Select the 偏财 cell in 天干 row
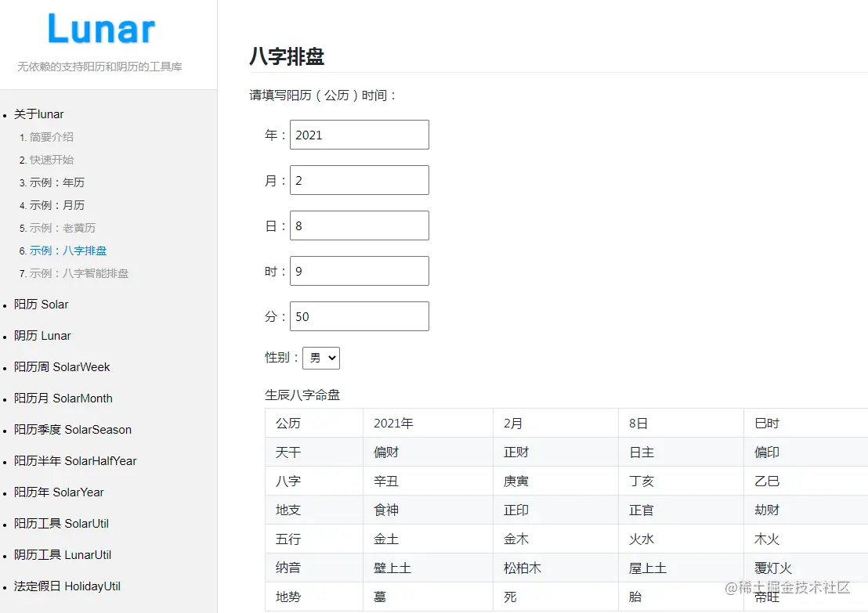This screenshot has height=613, width=868. click(428, 452)
